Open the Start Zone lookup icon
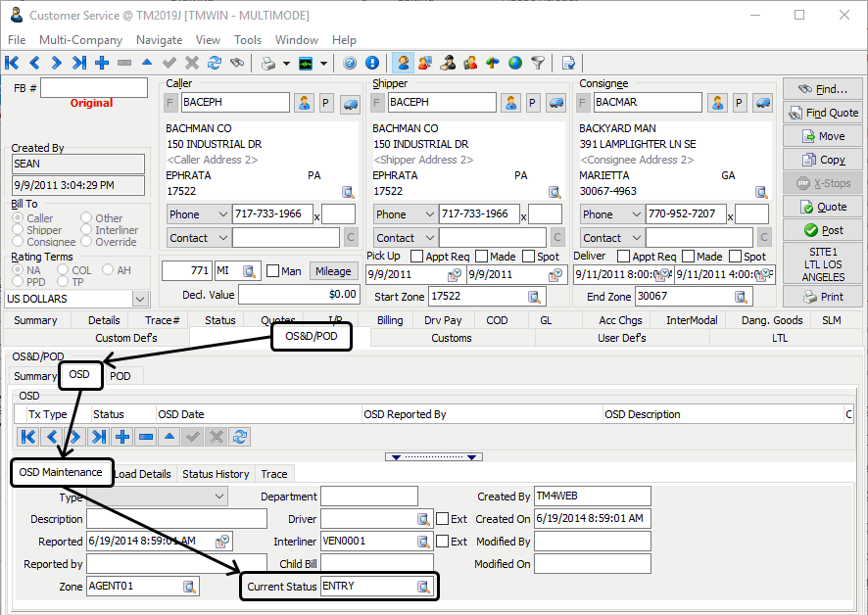This screenshot has width=868, height=615. 535,297
